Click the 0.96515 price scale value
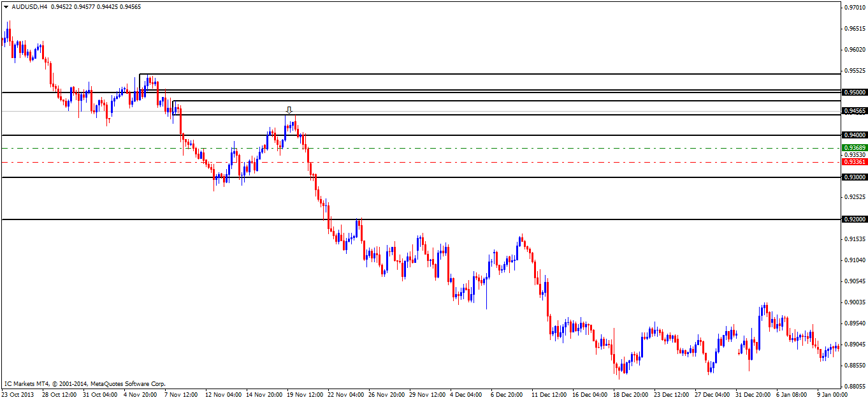 point(855,29)
